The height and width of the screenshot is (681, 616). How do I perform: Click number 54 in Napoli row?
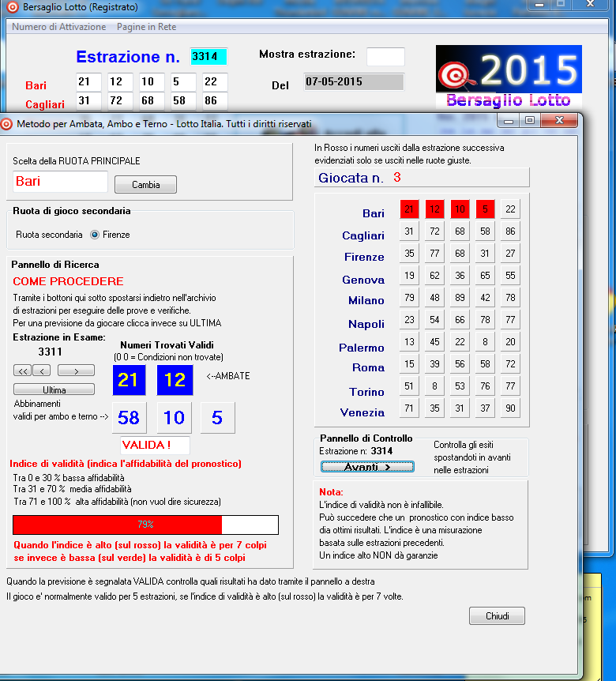(434, 320)
